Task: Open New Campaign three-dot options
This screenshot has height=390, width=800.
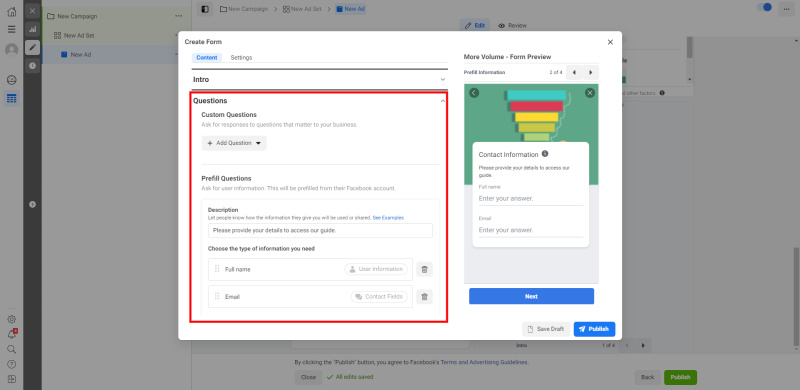Action: (x=179, y=16)
